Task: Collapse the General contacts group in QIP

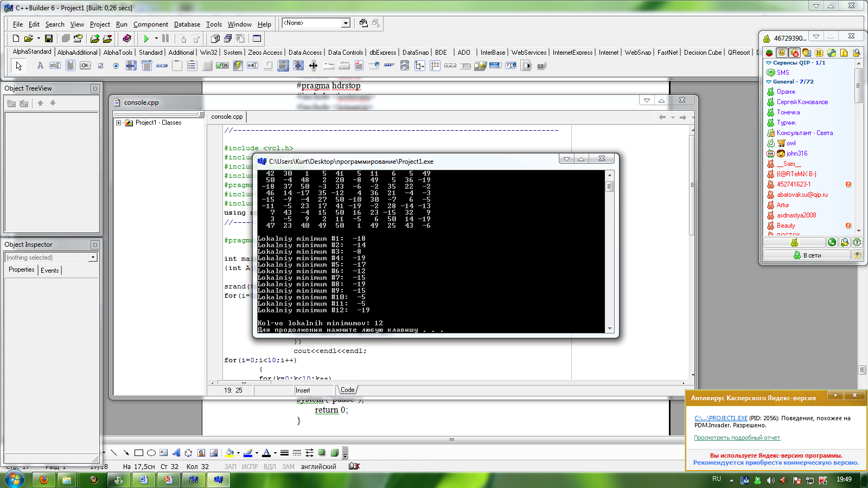Action: [769, 82]
